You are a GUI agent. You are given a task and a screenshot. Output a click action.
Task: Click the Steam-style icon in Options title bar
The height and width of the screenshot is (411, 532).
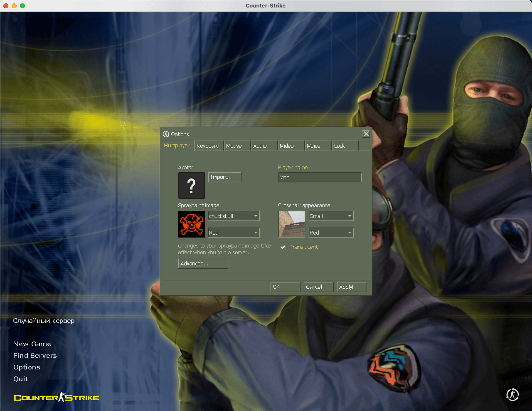pyautogui.click(x=166, y=134)
